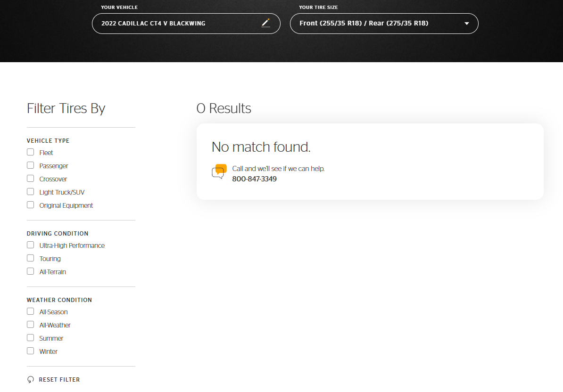Click the 800-847-3349 phone number link
The width and height of the screenshot is (563, 392).
254,179
